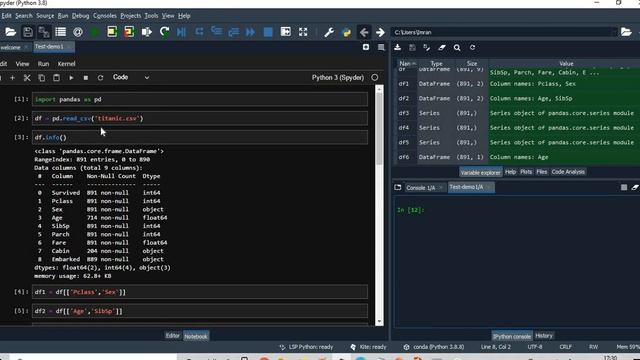Click the kernel status circle indicator
640x360 pixels.
(375, 78)
